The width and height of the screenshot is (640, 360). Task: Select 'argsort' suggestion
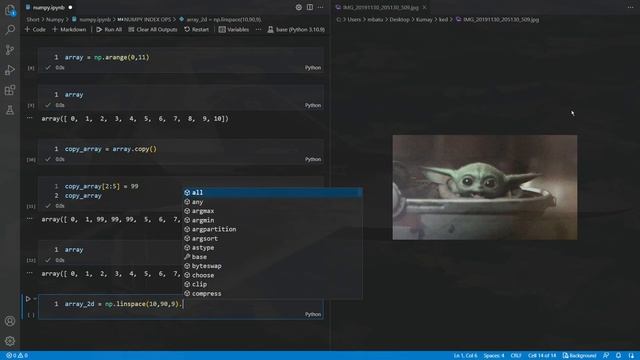272,238
